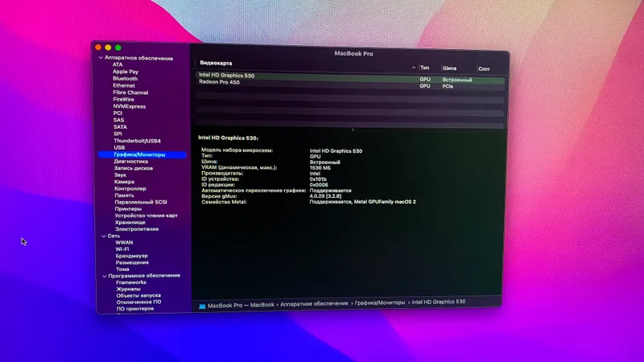The height and width of the screenshot is (362, 644).
Task: Select USB in the sidebar
Action: pyautogui.click(x=119, y=147)
